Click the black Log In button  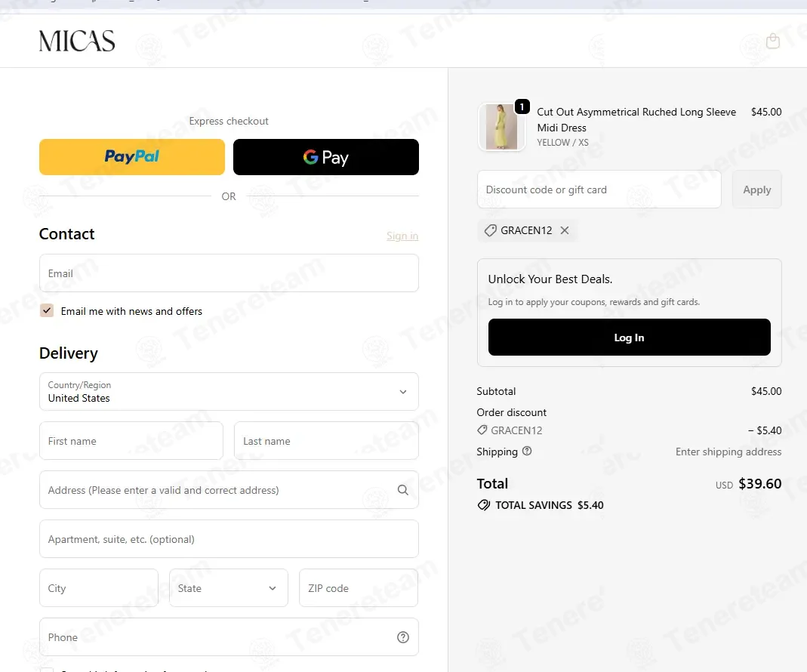(x=629, y=338)
